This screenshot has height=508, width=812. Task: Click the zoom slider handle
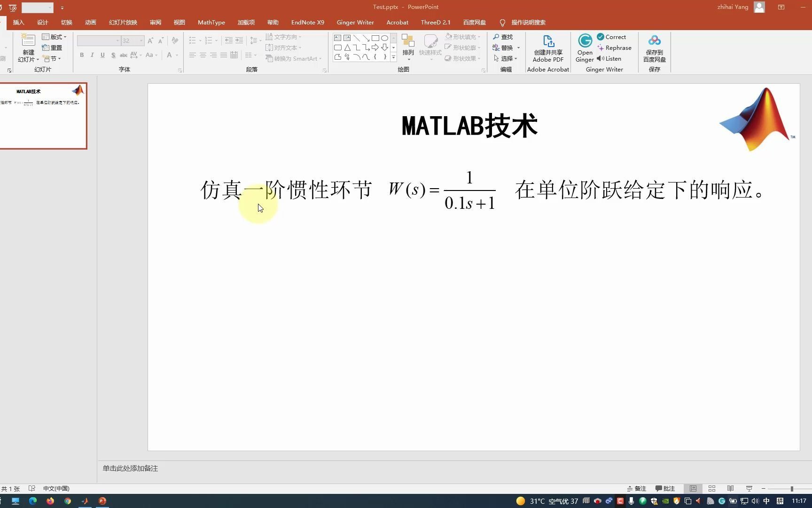792,489
